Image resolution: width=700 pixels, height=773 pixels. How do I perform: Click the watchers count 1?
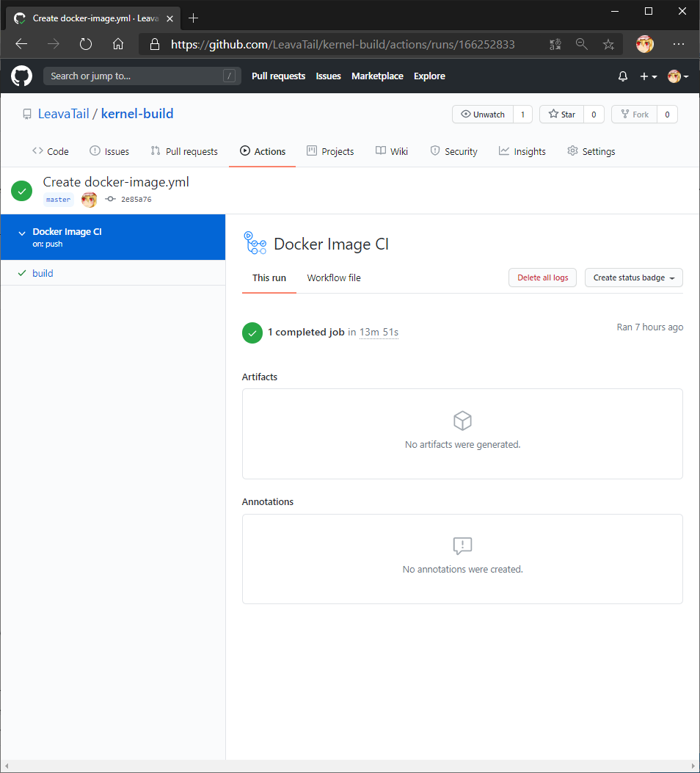click(522, 115)
